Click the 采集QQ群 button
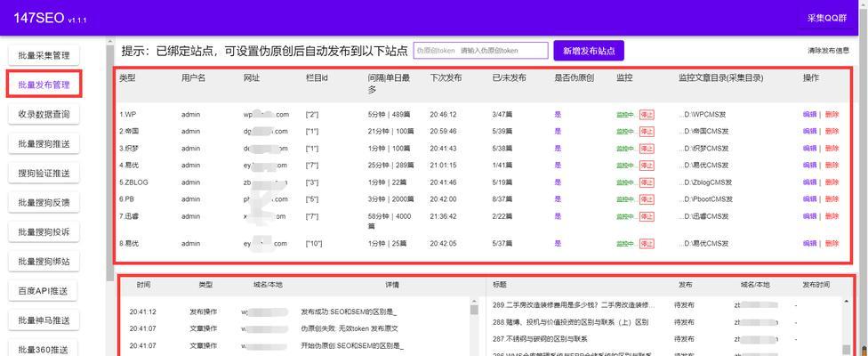 coord(827,18)
